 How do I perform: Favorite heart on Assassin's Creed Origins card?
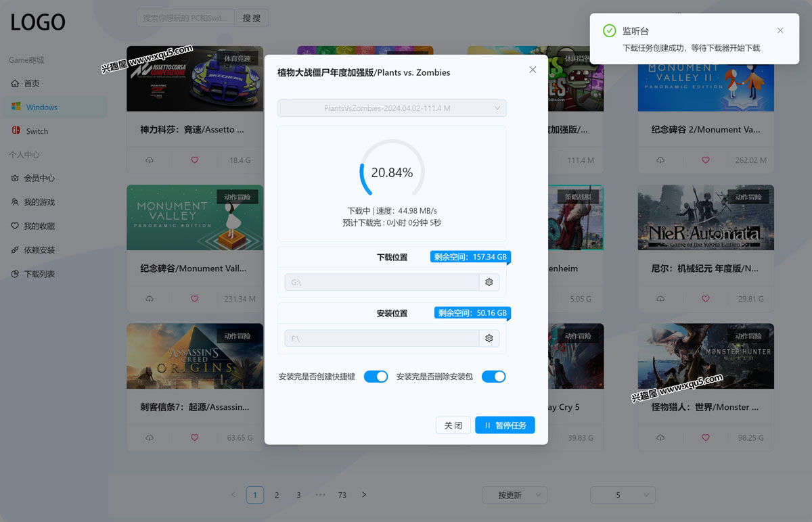tap(195, 437)
